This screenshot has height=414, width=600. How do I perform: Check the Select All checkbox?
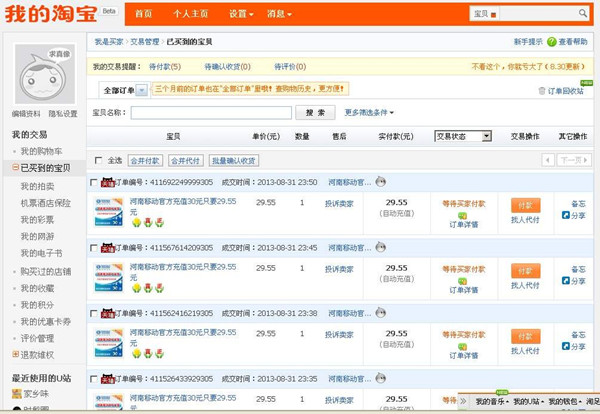[x=98, y=160]
